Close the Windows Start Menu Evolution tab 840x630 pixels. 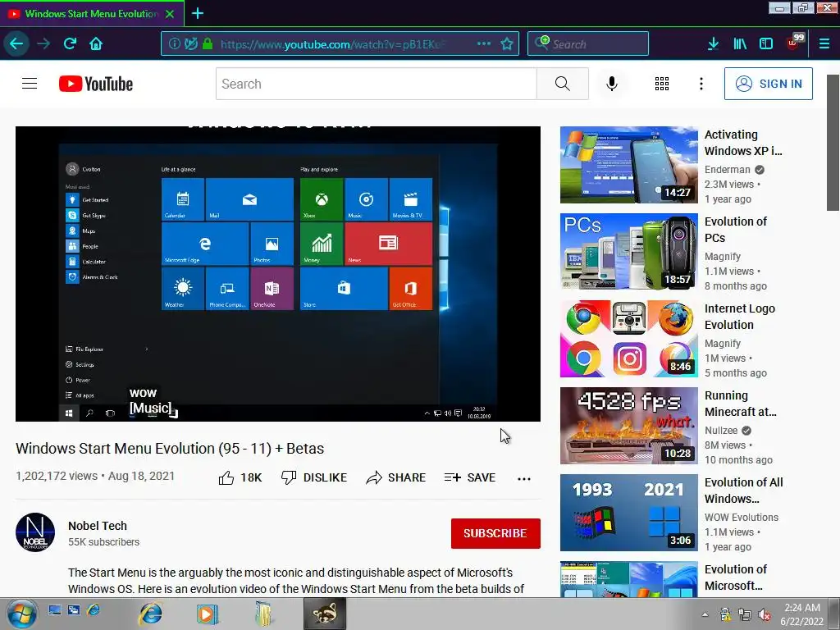click(x=170, y=14)
